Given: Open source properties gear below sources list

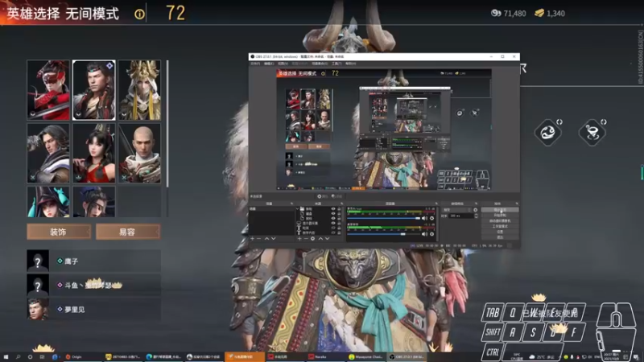Looking at the screenshot, I should [x=312, y=238].
